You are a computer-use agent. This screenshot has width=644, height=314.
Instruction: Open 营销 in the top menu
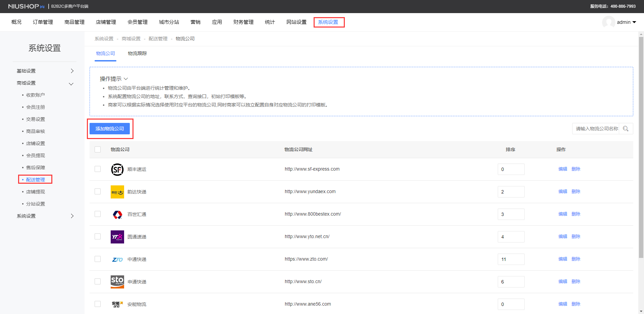click(x=196, y=22)
